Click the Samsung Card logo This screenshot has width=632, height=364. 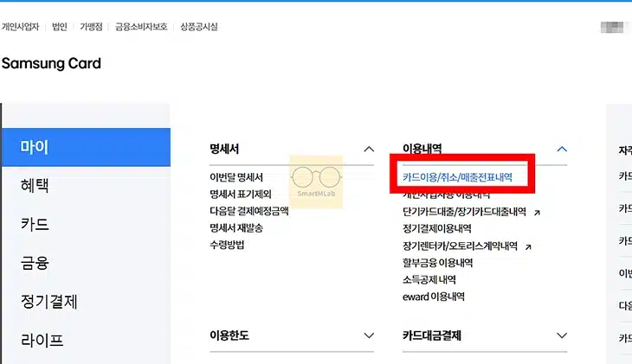pyautogui.click(x=51, y=63)
